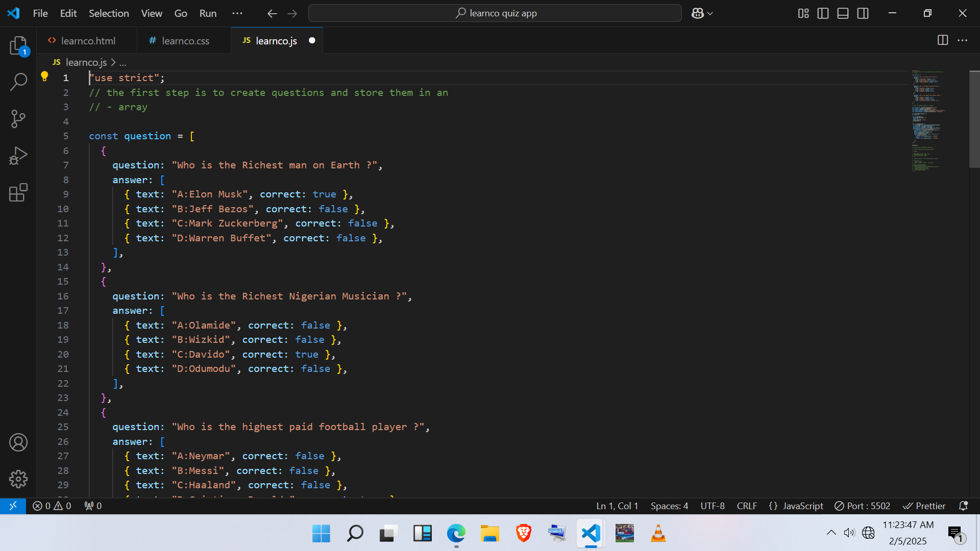Screen dimensions: 980x551
Task: Open the notifications bell
Action: click(963, 506)
